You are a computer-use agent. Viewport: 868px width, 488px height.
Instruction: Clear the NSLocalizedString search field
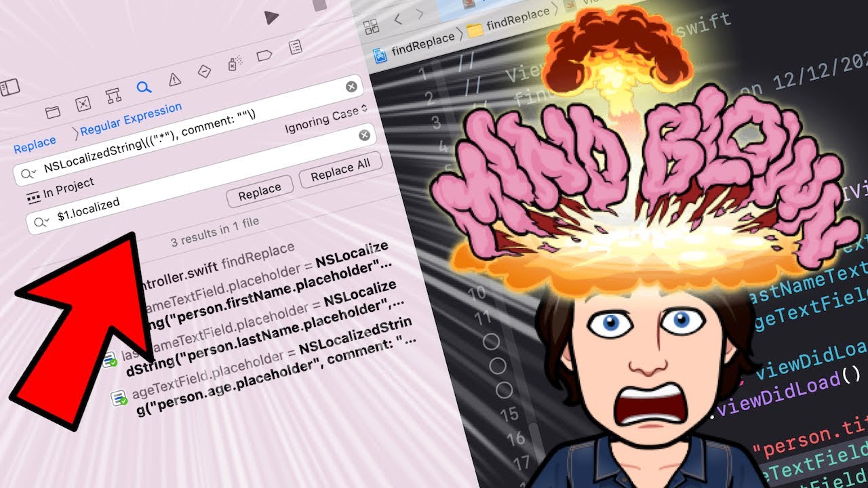pyautogui.click(x=351, y=86)
